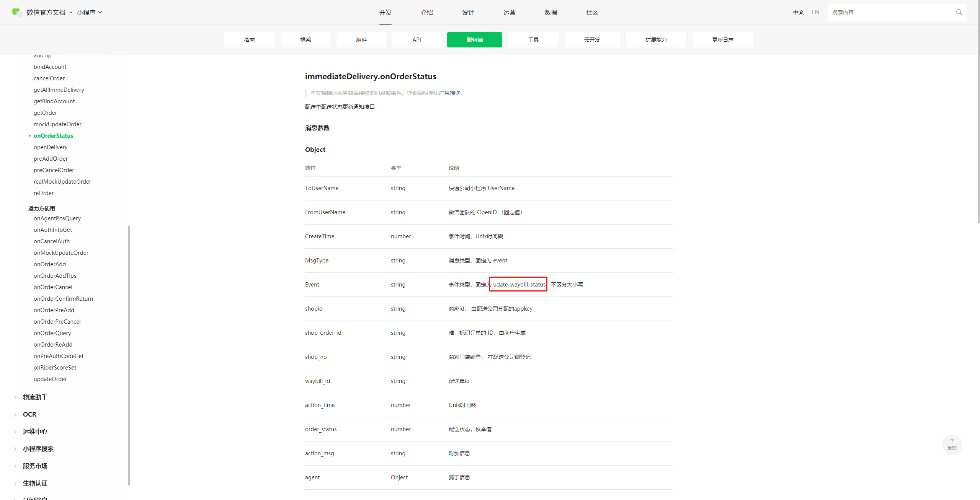Click the sidebar vertical scrollbar
This screenshot has height=500, width=980.
[x=129, y=355]
